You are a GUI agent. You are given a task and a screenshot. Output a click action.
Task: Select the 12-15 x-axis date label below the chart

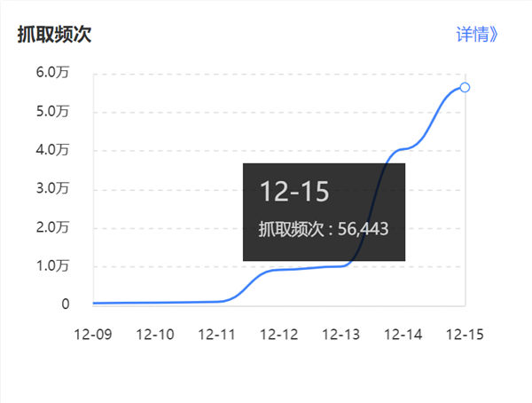coord(465,335)
